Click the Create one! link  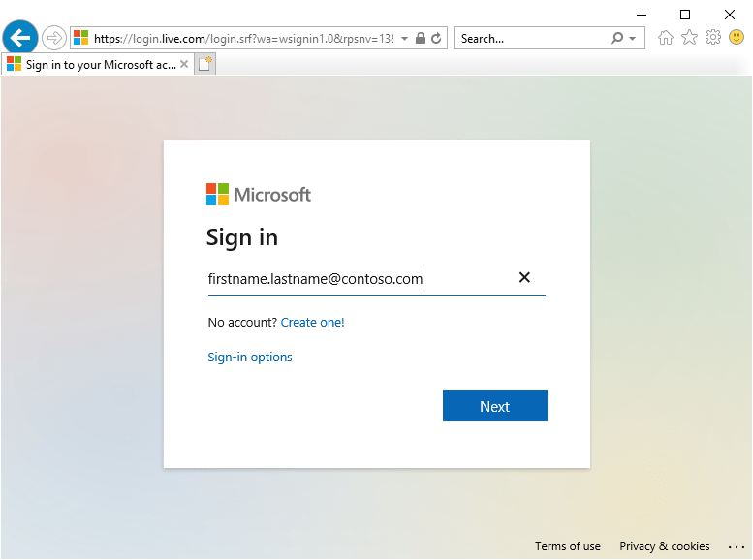312,322
